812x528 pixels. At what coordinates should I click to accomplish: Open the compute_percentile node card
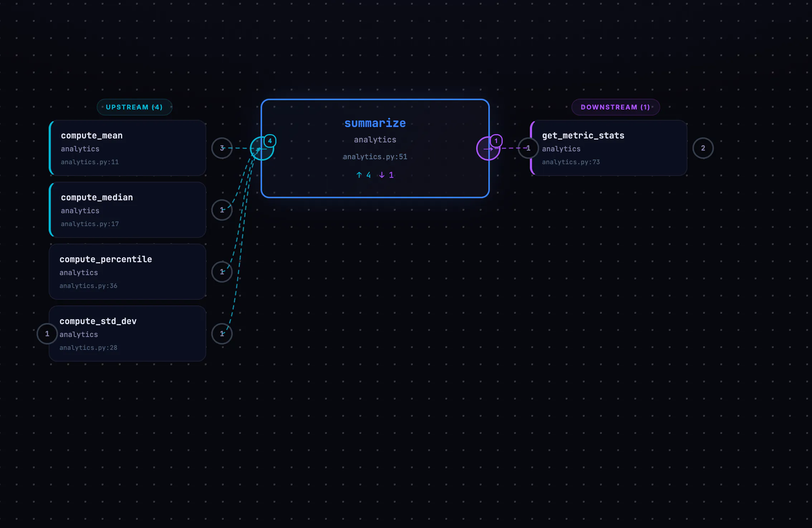coord(127,272)
